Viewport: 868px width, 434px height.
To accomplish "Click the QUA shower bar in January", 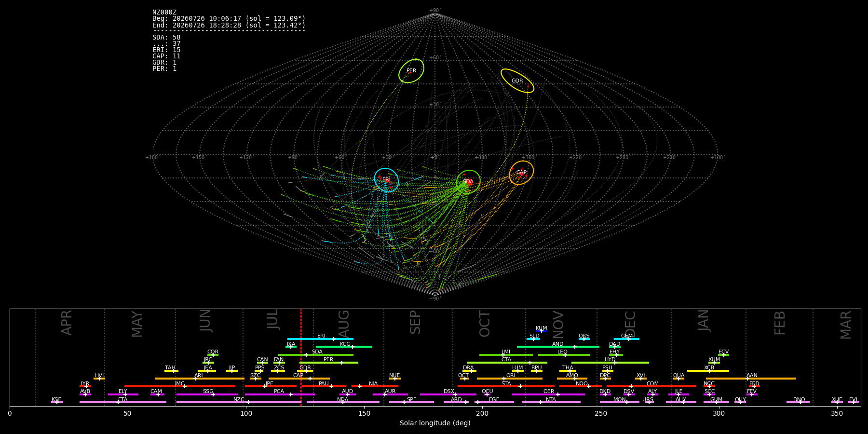I will click(x=678, y=379).
